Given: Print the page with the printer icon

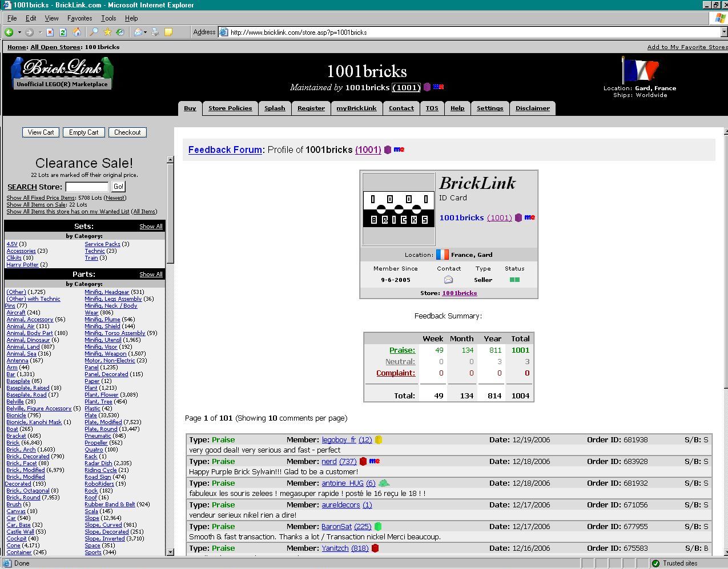Looking at the screenshot, I should click(x=155, y=33).
